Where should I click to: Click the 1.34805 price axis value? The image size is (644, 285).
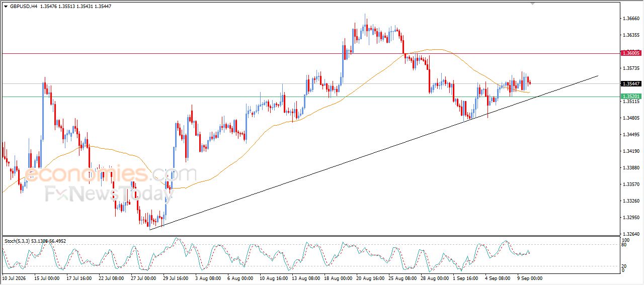(x=630, y=118)
